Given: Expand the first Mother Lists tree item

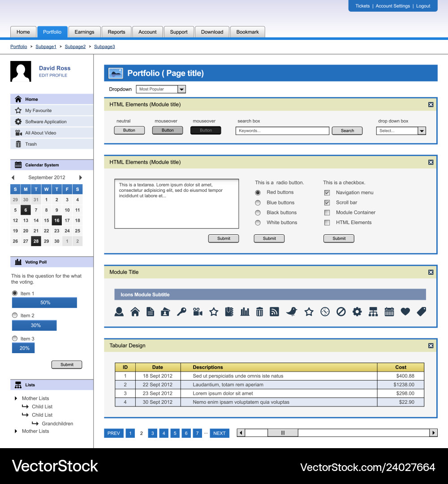Looking at the screenshot, I should [16, 398].
